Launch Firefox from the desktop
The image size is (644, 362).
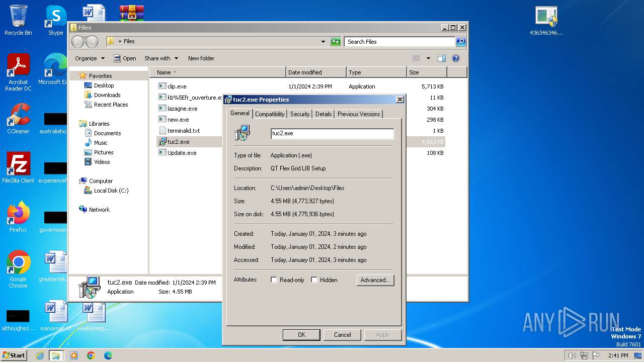pyautogui.click(x=18, y=217)
